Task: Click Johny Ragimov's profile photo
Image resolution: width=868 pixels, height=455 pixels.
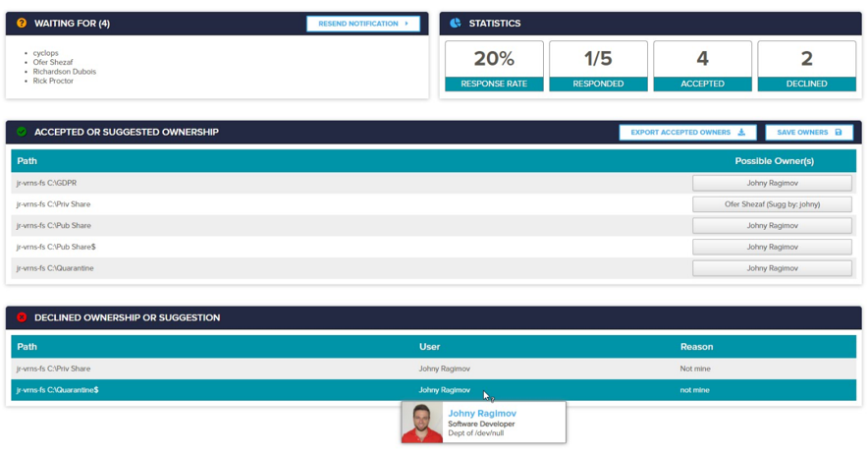Action: tap(422, 423)
